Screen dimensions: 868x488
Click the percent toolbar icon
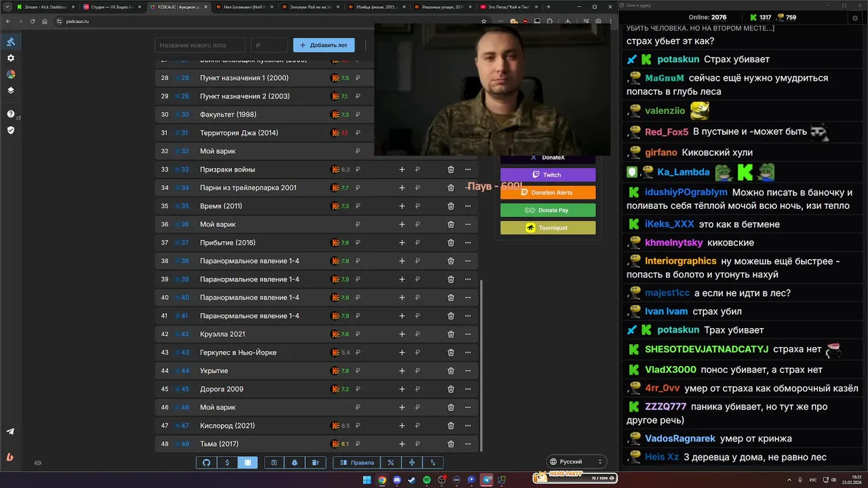pos(391,462)
